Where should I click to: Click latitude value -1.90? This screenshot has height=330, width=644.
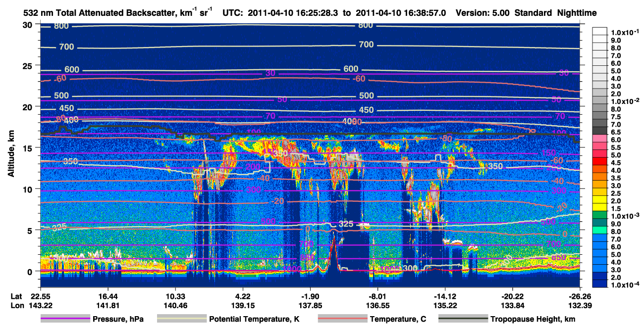(x=310, y=296)
